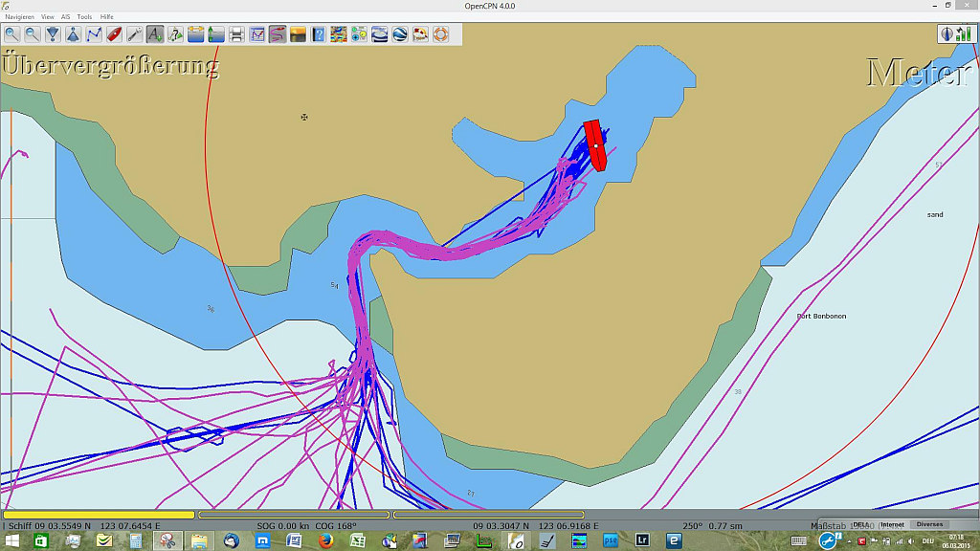980x551 pixels.
Task: Click the yellow chart bar at bottom left
Action: pyautogui.click(x=100, y=515)
